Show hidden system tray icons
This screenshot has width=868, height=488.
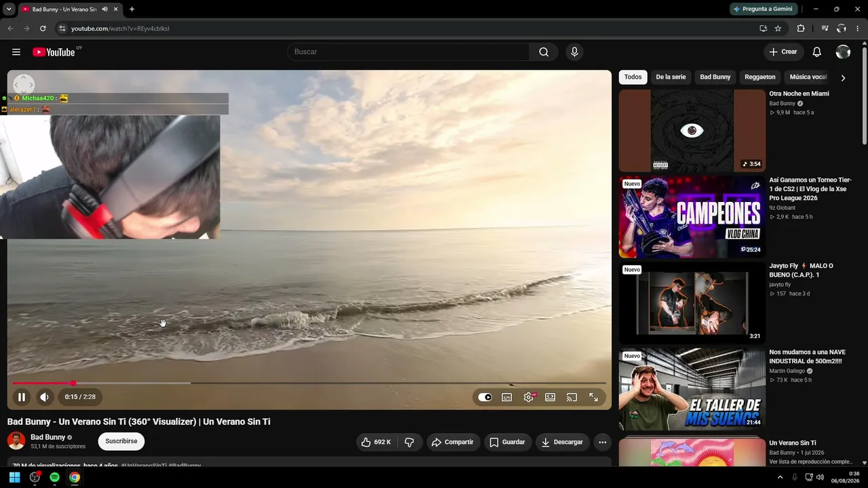coord(780,477)
